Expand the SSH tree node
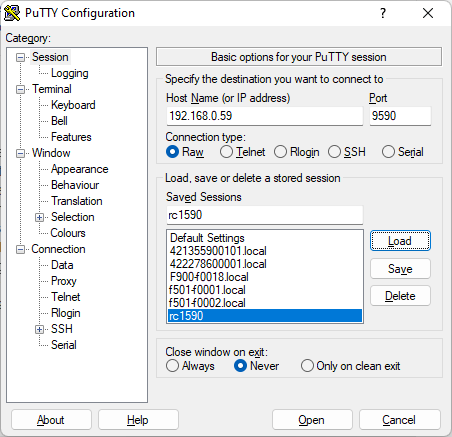Viewport: 452px width, 437px height. (39, 329)
